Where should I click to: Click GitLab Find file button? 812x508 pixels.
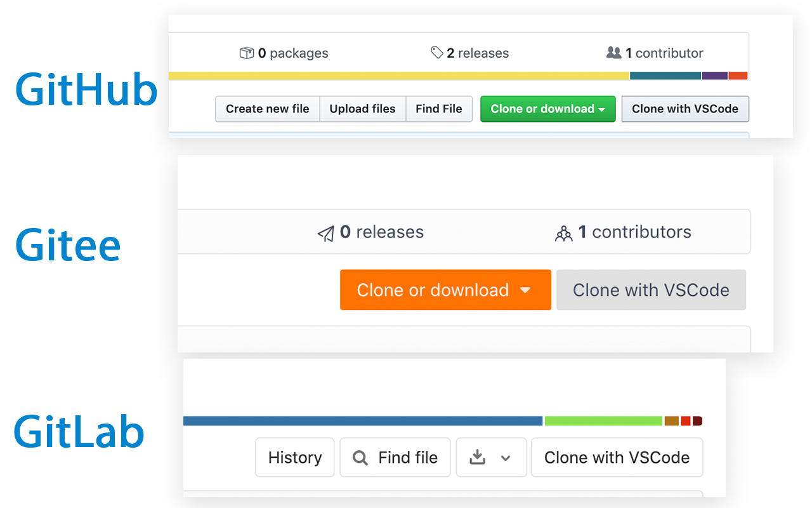pyautogui.click(x=395, y=457)
